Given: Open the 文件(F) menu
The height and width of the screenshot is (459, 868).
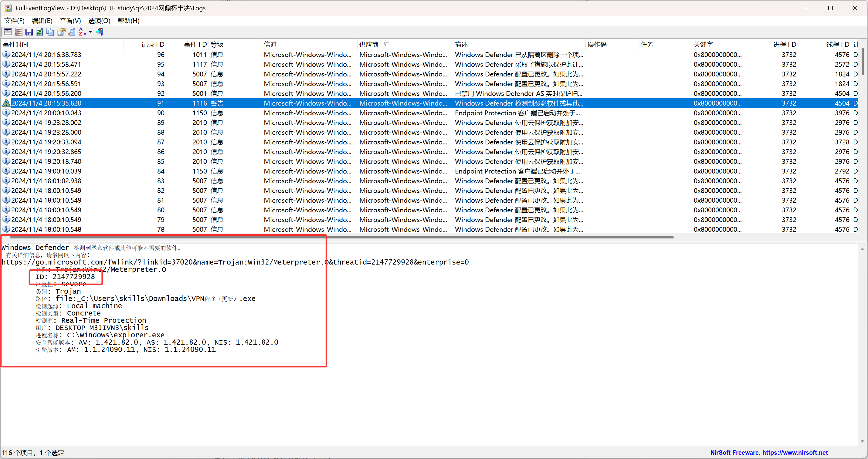Looking at the screenshot, I should tap(14, 21).
